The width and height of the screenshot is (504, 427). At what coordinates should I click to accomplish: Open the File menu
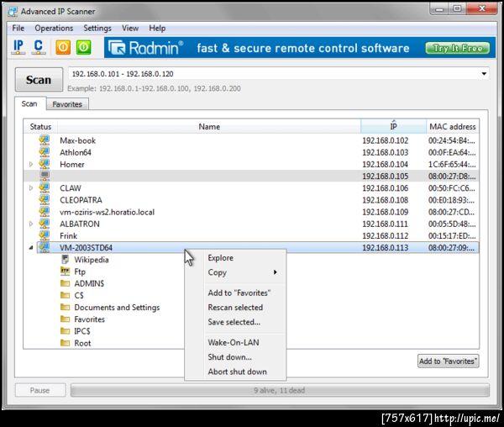pyautogui.click(x=18, y=29)
